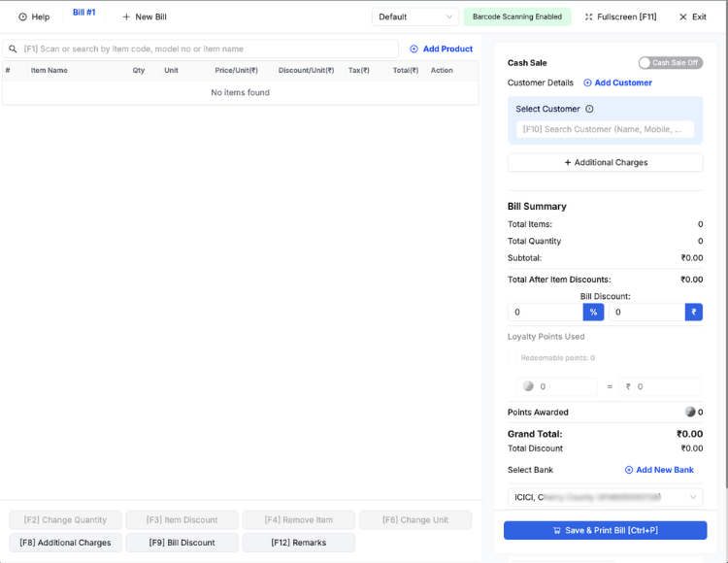Click the Help clock icon
The image size is (728, 563).
[x=22, y=17]
